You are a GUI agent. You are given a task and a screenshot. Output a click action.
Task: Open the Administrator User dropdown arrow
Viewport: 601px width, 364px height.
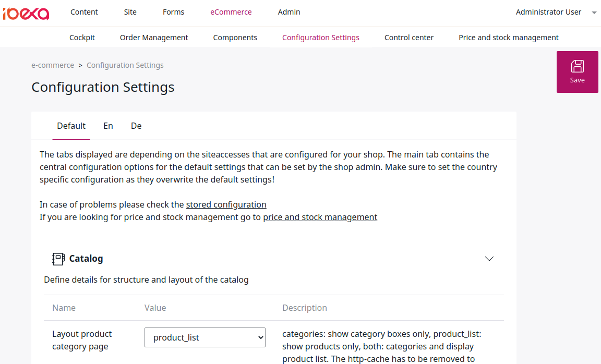pyautogui.click(x=594, y=13)
